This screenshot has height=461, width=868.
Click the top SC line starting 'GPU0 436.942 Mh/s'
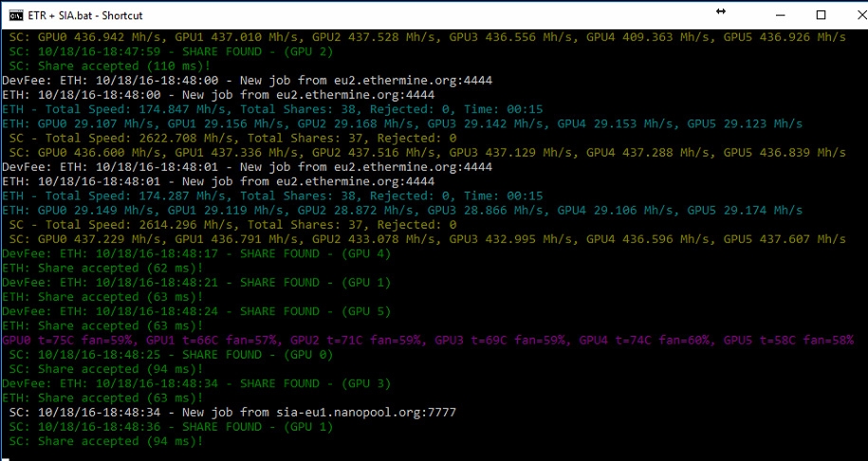[x=427, y=37]
